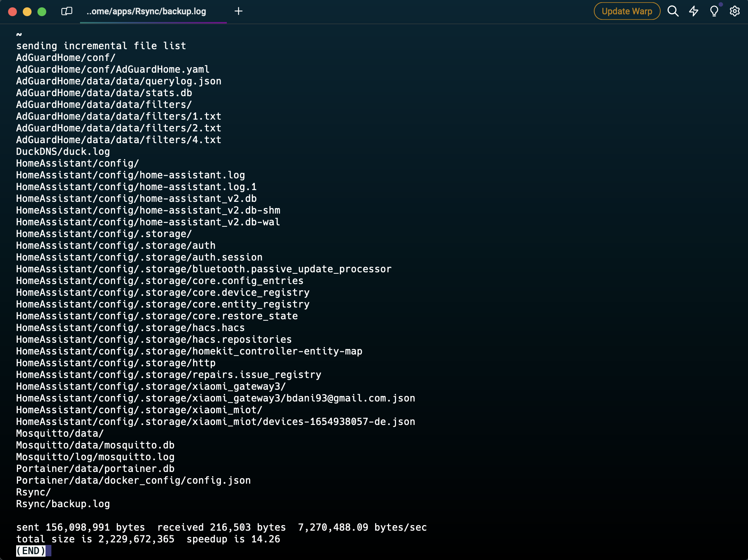Click 'speedup is 14.26' value
The height and width of the screenshot is (560, 748).
[233, 539]
